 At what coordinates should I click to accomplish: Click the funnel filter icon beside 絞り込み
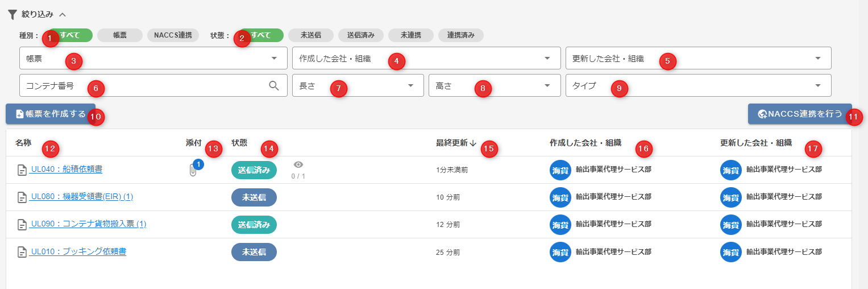[12, 15]
